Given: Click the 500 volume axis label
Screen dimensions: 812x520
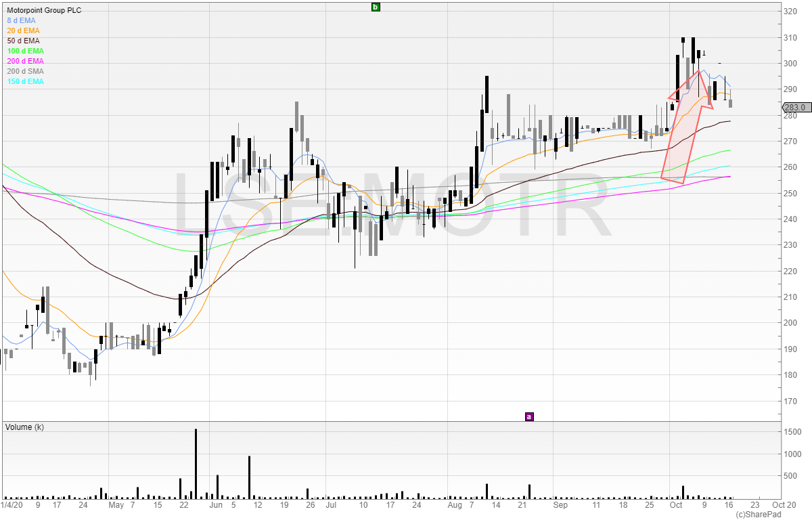Looking at the screenshot, I should 790,476.
